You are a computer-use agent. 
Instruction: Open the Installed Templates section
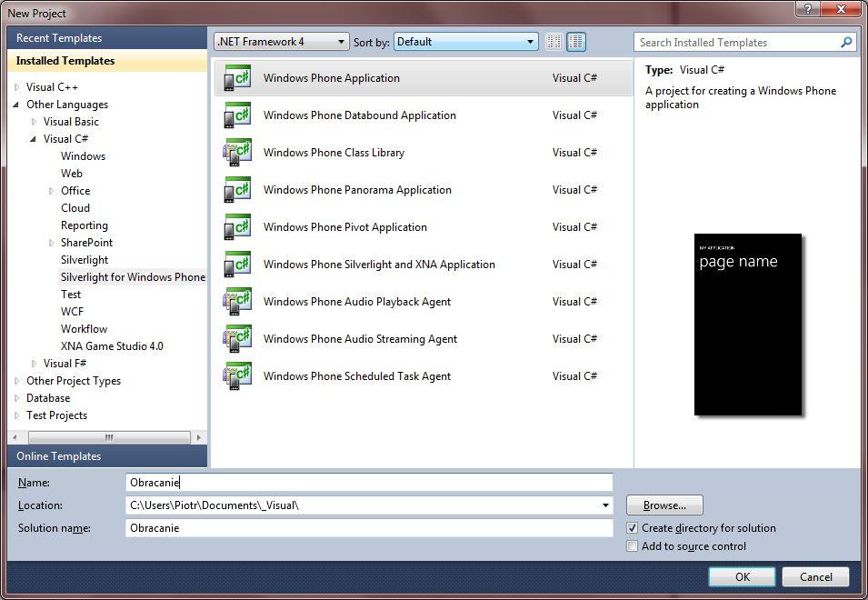pyautogui.click(x=107, y=61)
